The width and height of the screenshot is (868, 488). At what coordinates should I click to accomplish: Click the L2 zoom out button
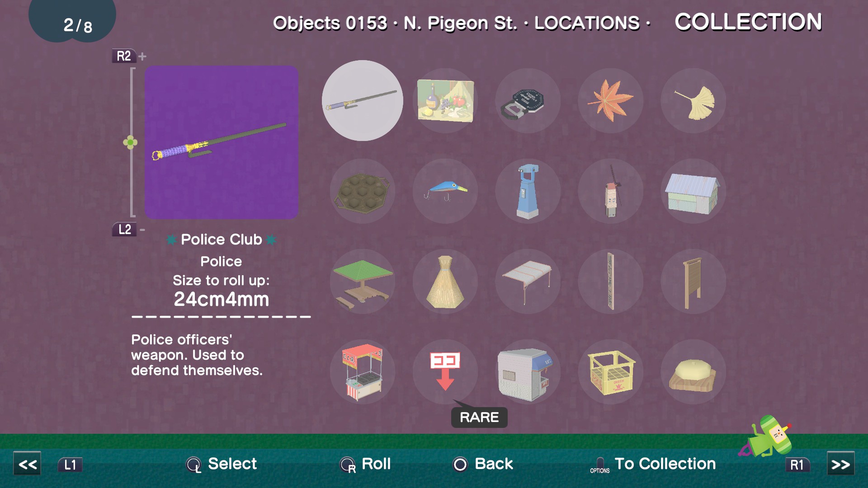[124, 230]
